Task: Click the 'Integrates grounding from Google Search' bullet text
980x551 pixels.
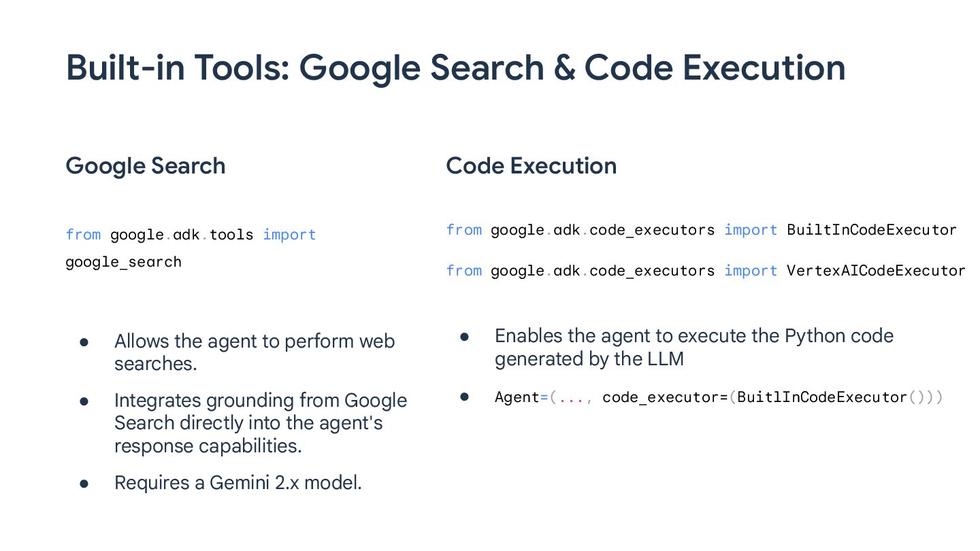Action: tap(260, 401)
